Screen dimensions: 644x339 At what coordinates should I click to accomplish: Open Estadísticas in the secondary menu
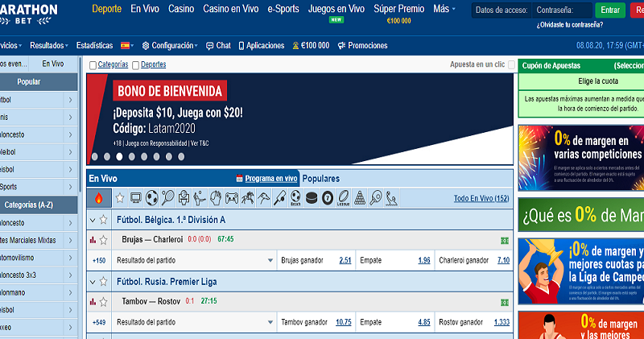pos(94,46)
